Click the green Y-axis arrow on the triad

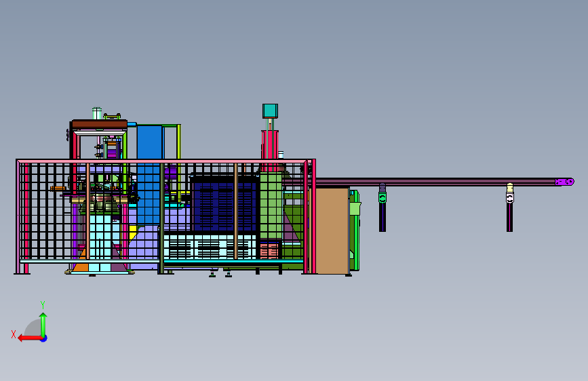tap(43, 324)
